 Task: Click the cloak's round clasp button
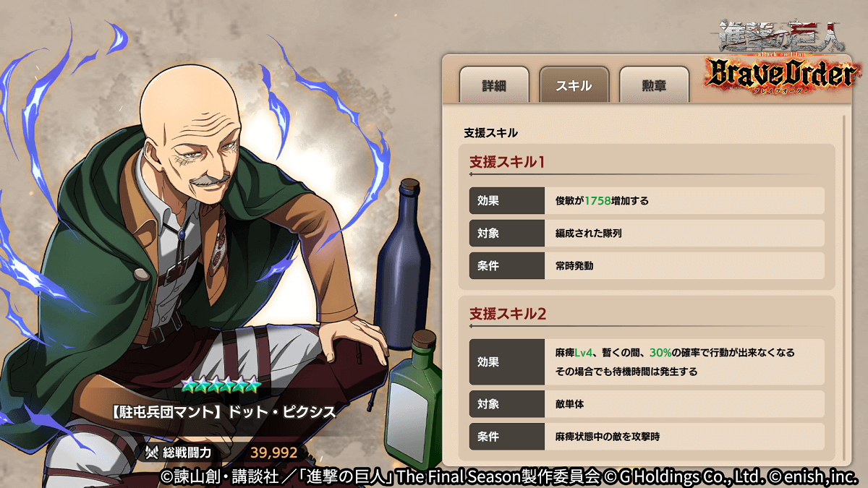tap(142, 275)
